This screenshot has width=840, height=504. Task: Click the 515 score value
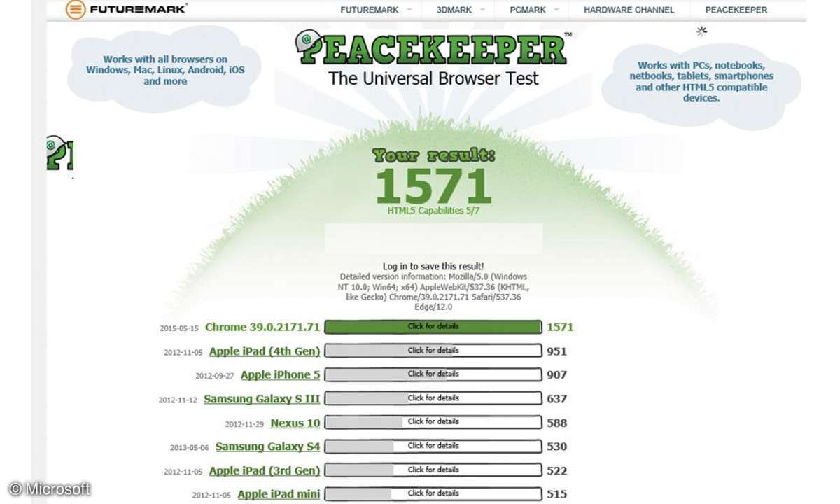557,494
